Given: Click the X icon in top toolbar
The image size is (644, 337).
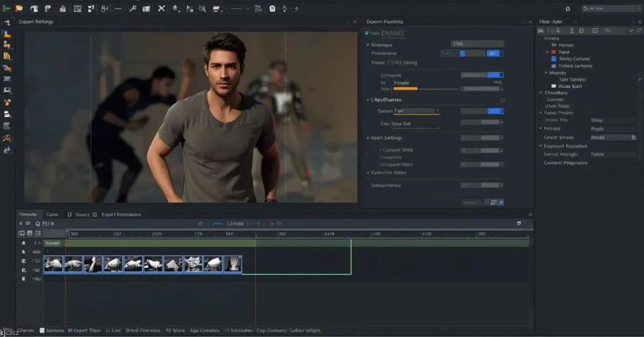Looking at the screenshot, I should [162, 9].
